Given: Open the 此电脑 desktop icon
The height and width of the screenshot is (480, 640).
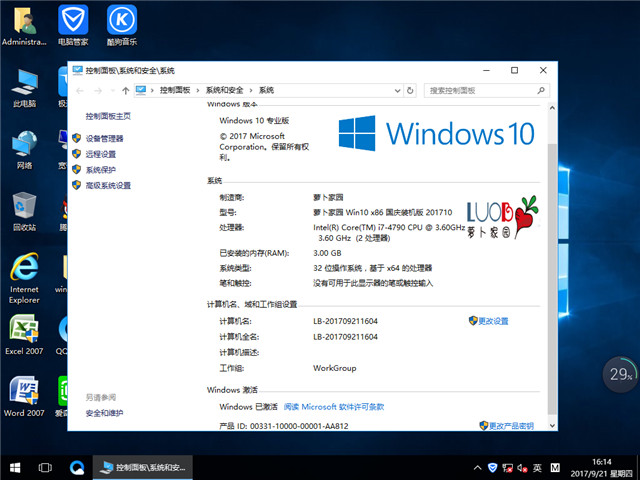Looking at the screenshot, I should point(24,88).
